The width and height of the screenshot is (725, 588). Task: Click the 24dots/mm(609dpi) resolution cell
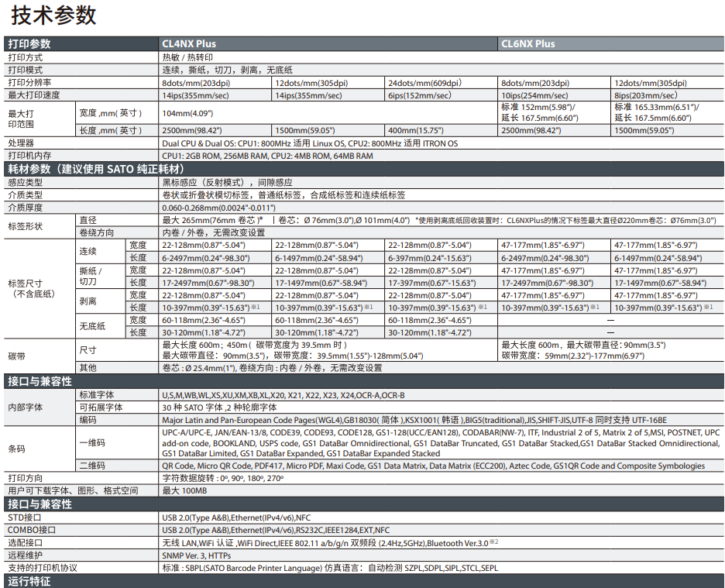tap(424, 83)
